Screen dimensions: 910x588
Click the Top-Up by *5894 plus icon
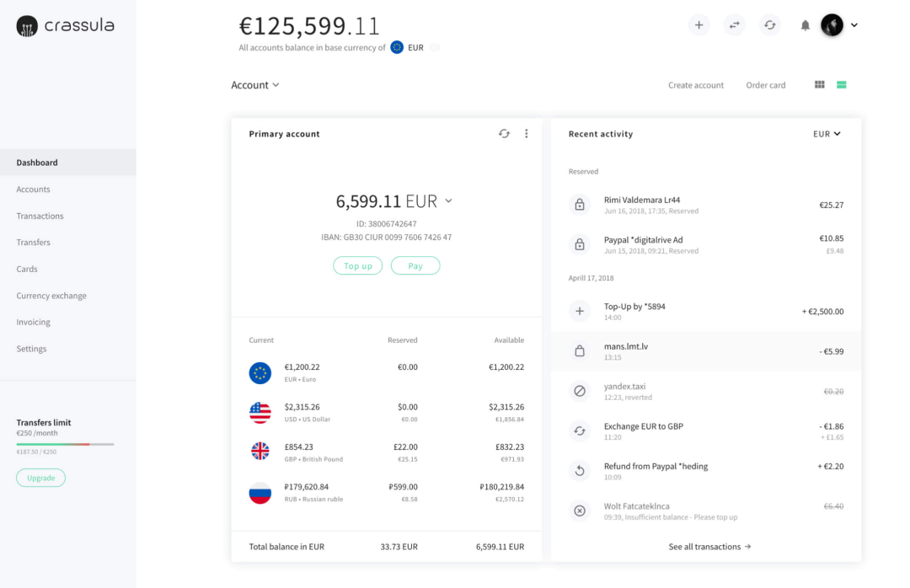pos(580,311)
